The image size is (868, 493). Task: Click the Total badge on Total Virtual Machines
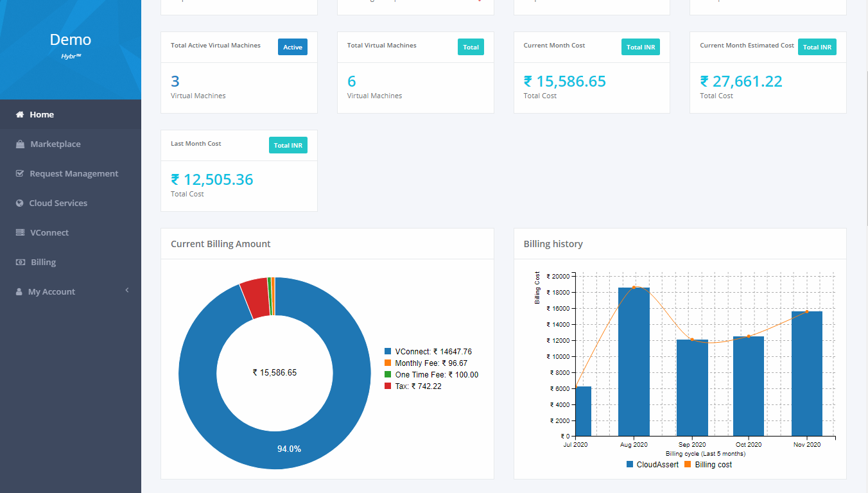click(471, 46)
